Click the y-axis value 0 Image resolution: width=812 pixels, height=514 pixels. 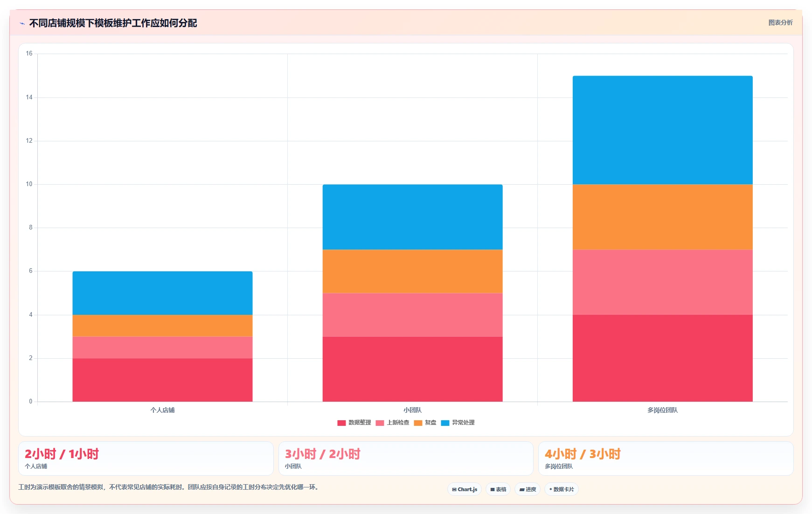coord(31,401)
